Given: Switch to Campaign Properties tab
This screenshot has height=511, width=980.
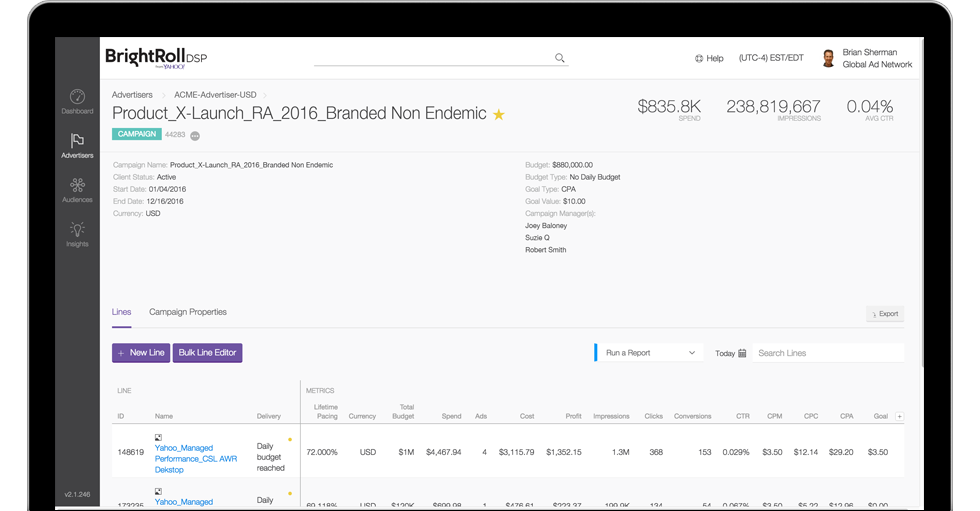Looking at the screenshot, I should click(188, 312).
